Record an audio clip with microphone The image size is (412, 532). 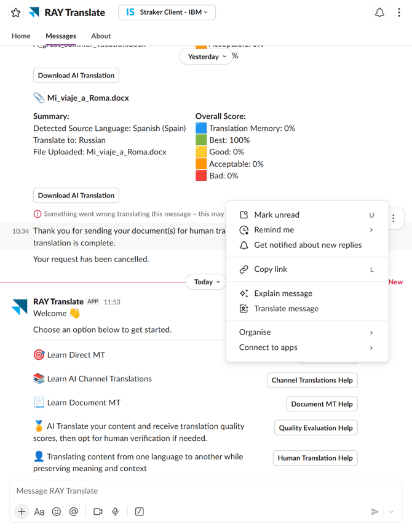(115, 512)
